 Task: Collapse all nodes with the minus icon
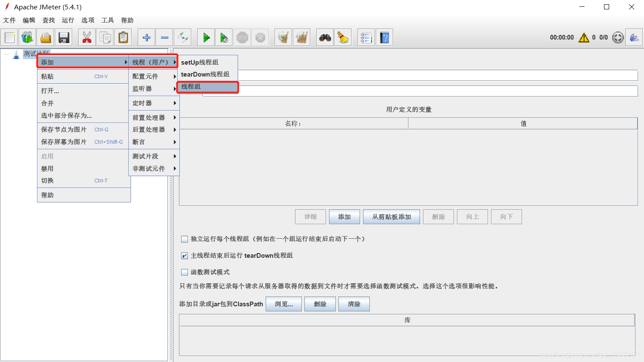(x=165, y=37)
